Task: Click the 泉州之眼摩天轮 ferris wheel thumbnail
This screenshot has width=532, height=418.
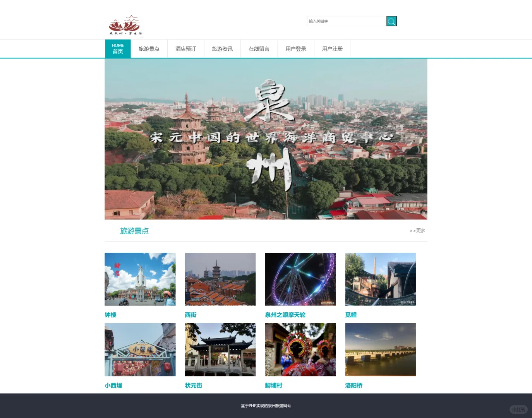Action: click(300, 279)
